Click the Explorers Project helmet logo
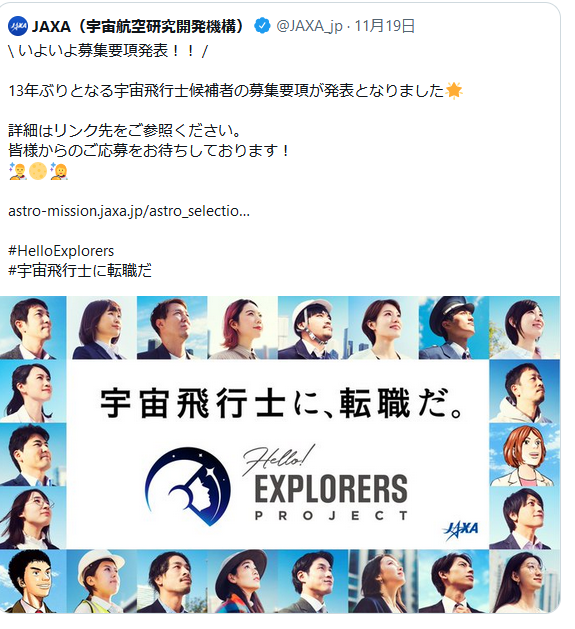 click(x=187, y=486)
